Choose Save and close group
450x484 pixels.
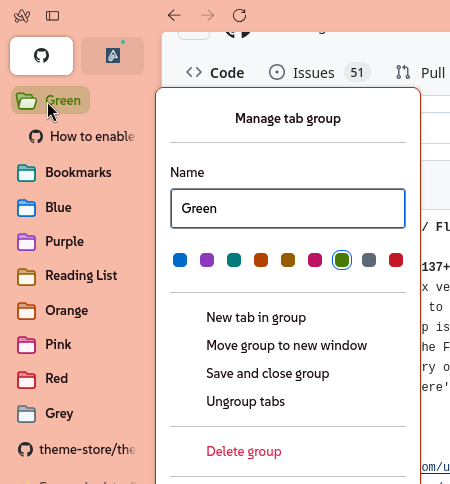(268, 373)
